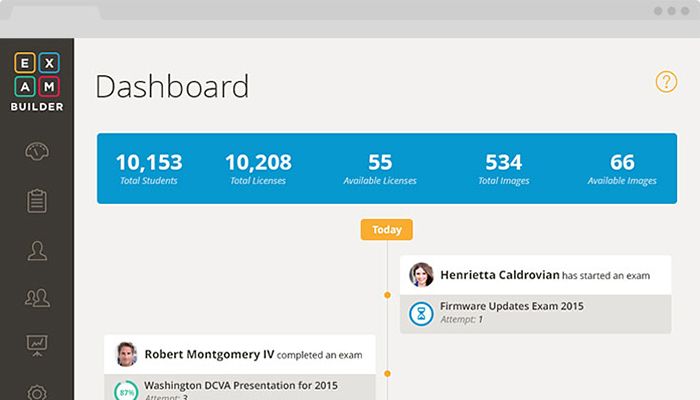Open the presentation chart icon in sidebar
This screenshot has height=400, width=700.
pyautogui.click(x=38, y=345)
